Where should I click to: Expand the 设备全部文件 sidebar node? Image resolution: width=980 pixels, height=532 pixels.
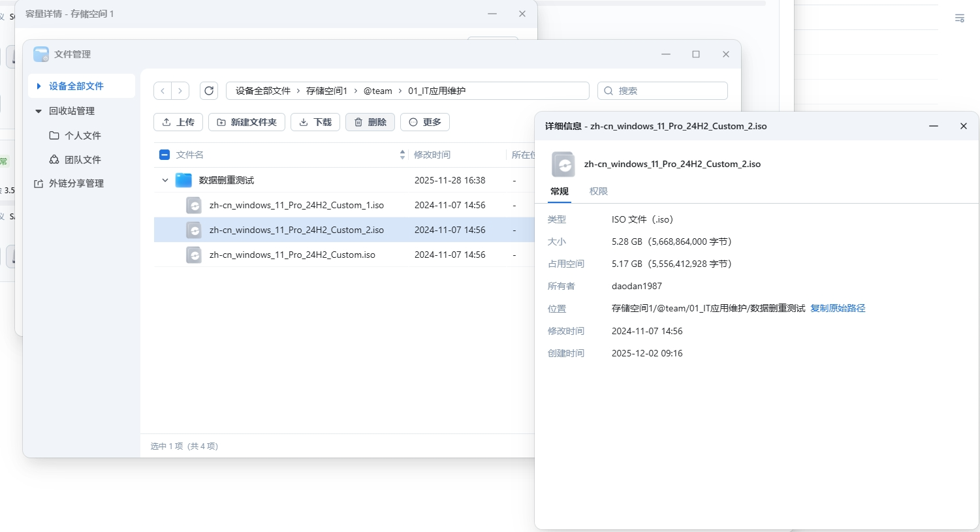click(39, 86)
